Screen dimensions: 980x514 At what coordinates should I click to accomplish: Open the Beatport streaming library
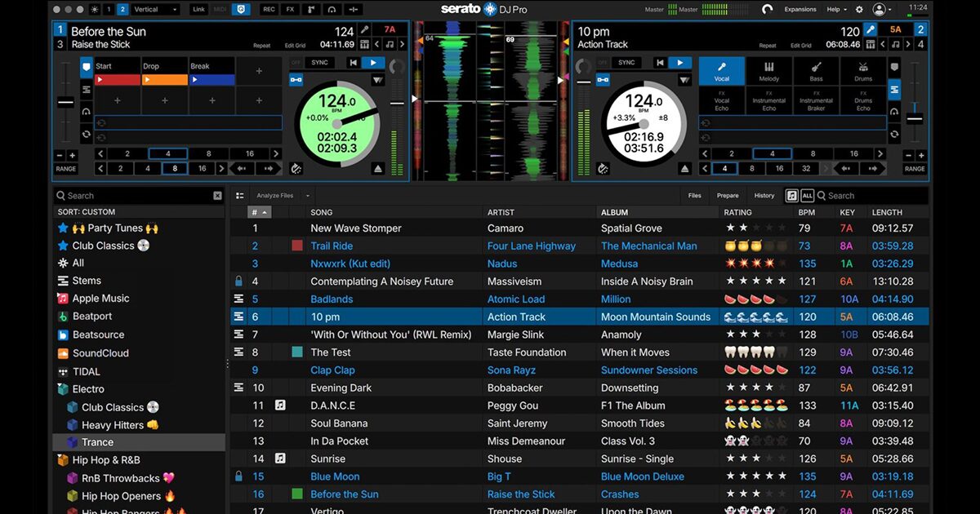click(x=92, y=317)
